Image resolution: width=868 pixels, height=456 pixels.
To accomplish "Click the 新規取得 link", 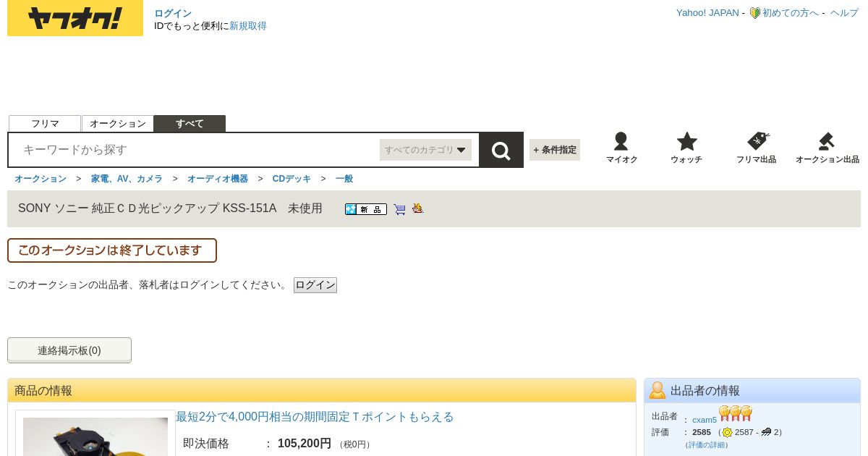I will pos(248,26).
